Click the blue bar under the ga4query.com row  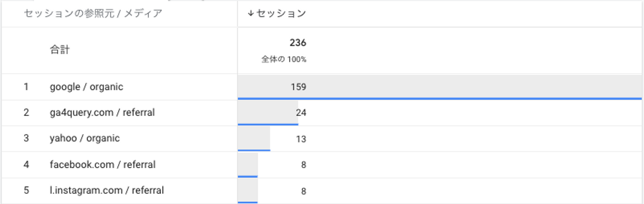pos(268,124)
